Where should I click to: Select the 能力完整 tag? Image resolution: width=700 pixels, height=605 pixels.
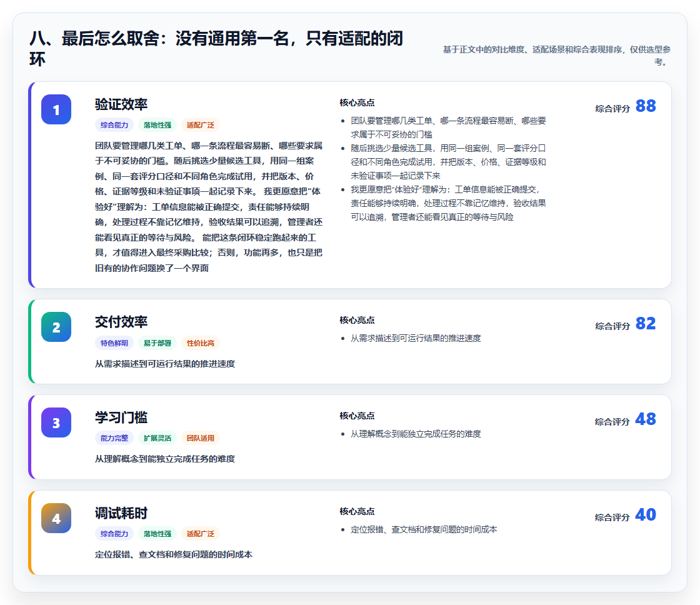114,438
